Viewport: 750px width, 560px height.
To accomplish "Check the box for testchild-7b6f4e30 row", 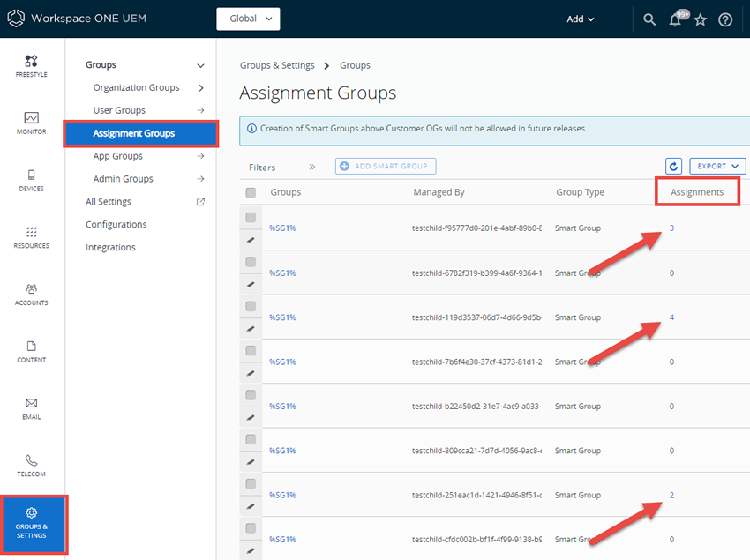I will (251, 350).
